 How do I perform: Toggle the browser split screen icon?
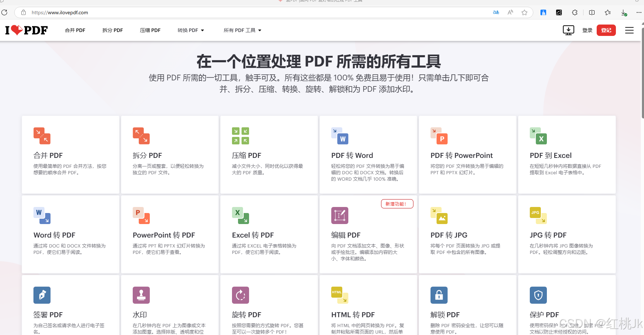592,12
